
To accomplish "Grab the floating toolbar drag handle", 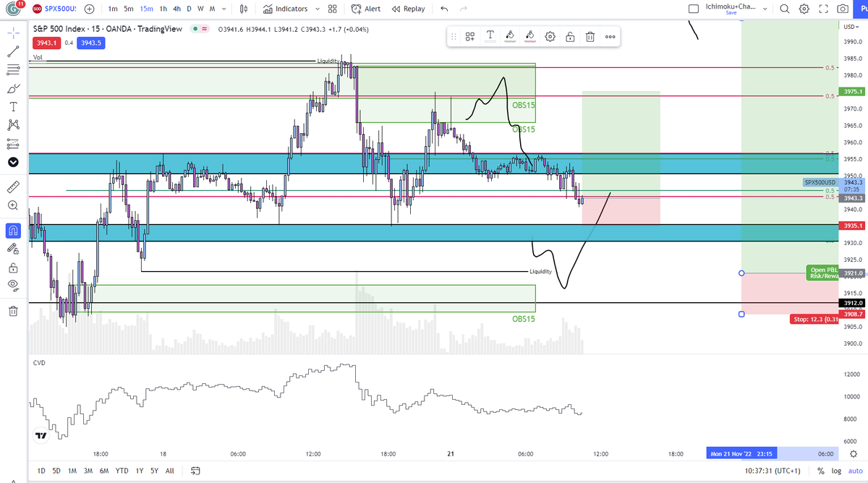I will [x=454, y=36].
